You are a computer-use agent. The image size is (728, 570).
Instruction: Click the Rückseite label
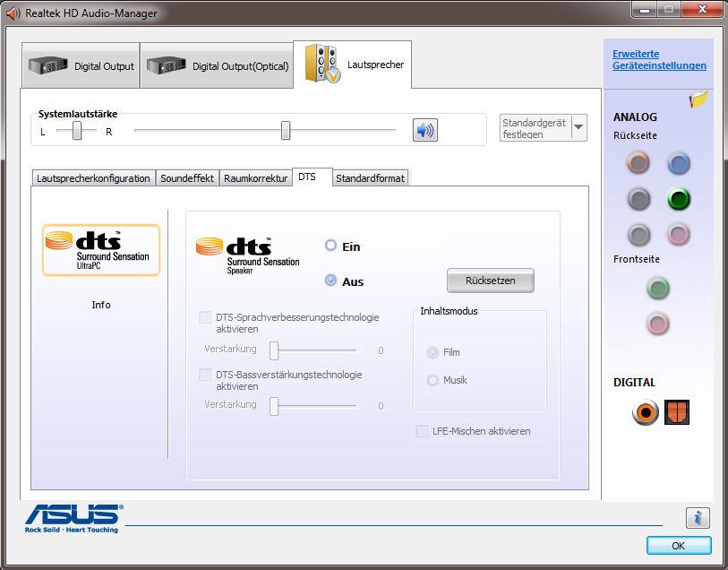tap(635, 135)
